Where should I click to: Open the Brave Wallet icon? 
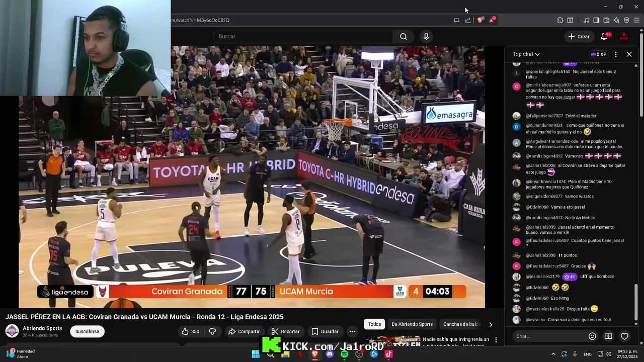pos(606,20)
